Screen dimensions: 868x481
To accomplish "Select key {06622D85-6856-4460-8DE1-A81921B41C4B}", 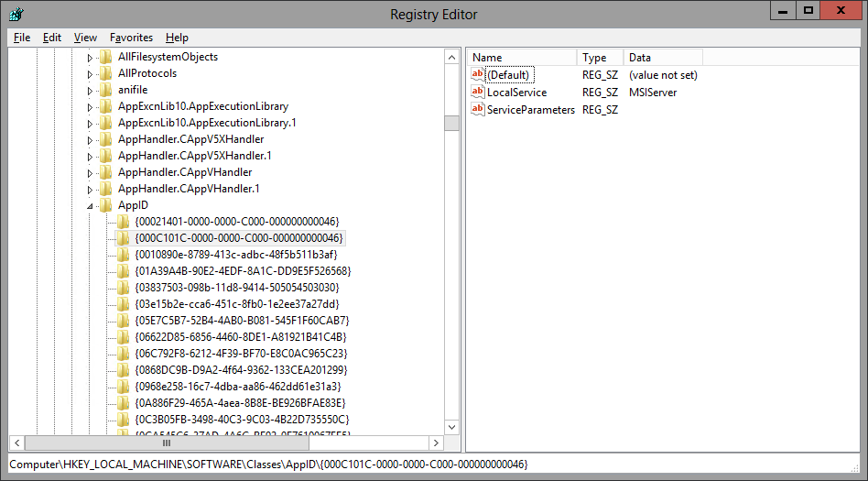I will [241, 337].
